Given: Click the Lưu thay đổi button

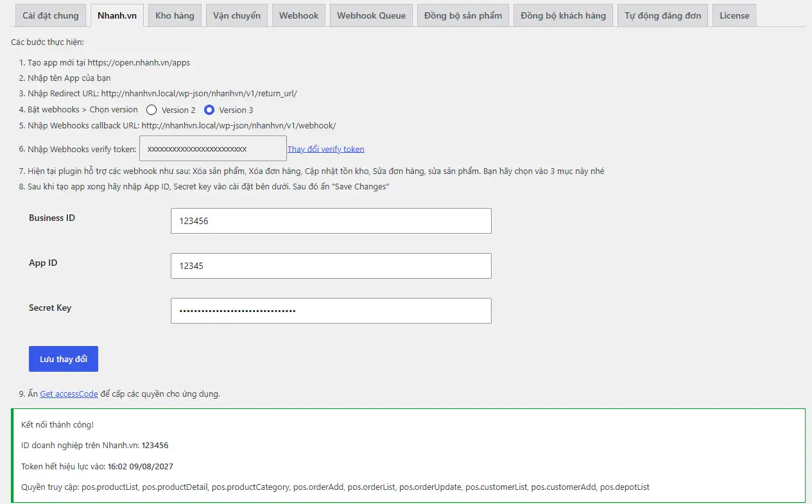Looking at the screenshot, I should [64, 359].
